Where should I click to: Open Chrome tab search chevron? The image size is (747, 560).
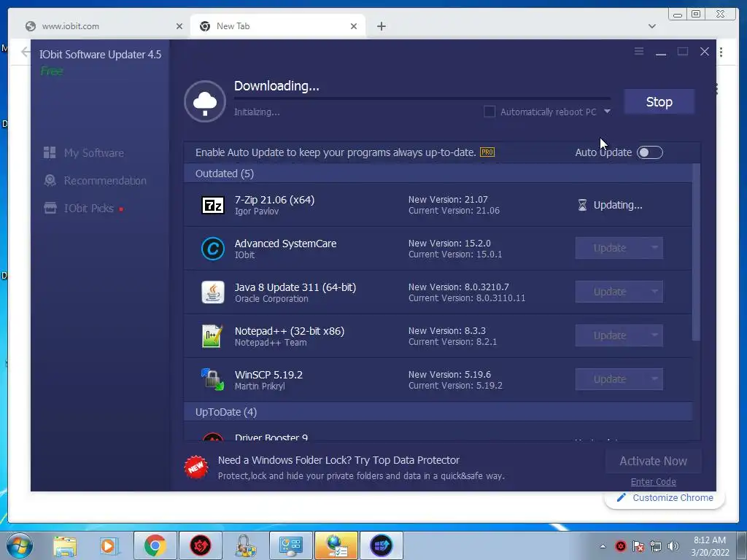(x=652, y=26)
